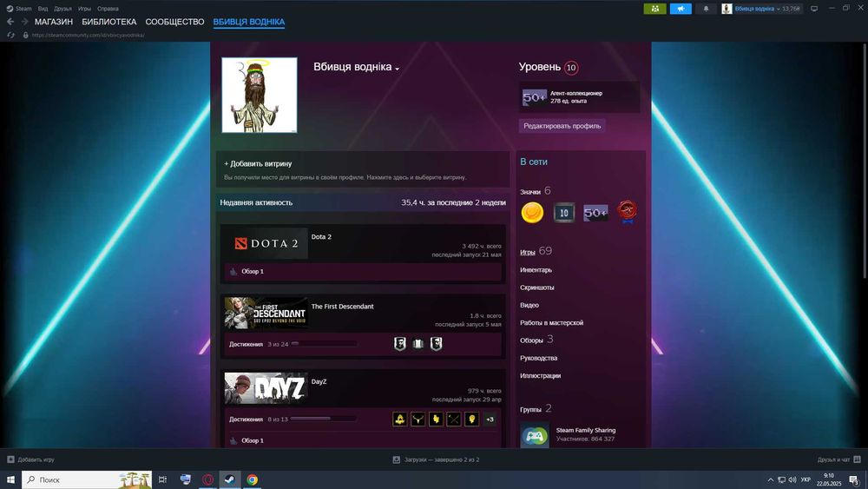The image size is (868, 489).
Task: Open the Игры 69 link
Action: click(536, 251)
